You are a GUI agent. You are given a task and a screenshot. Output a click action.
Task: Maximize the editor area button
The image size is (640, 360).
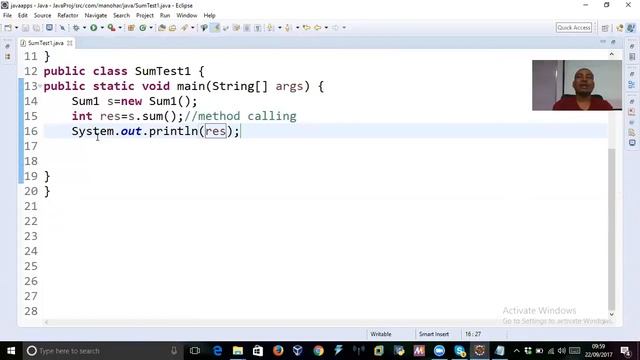coord(613,42)
